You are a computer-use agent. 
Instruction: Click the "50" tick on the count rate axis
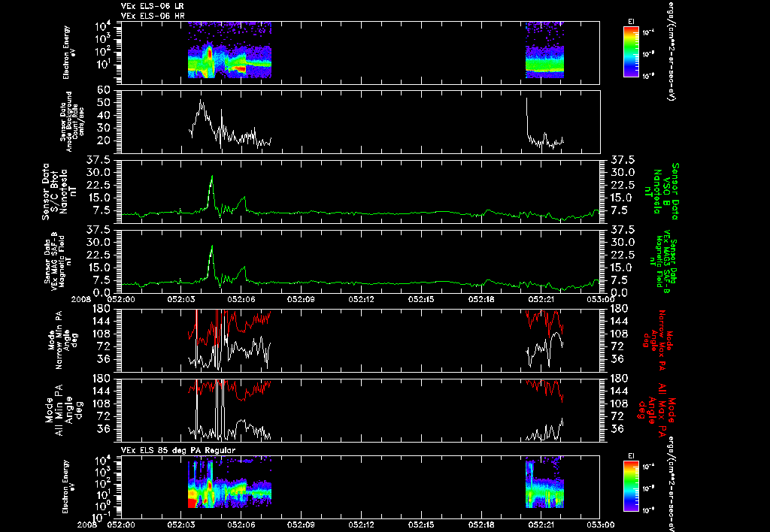pos(104,103)
